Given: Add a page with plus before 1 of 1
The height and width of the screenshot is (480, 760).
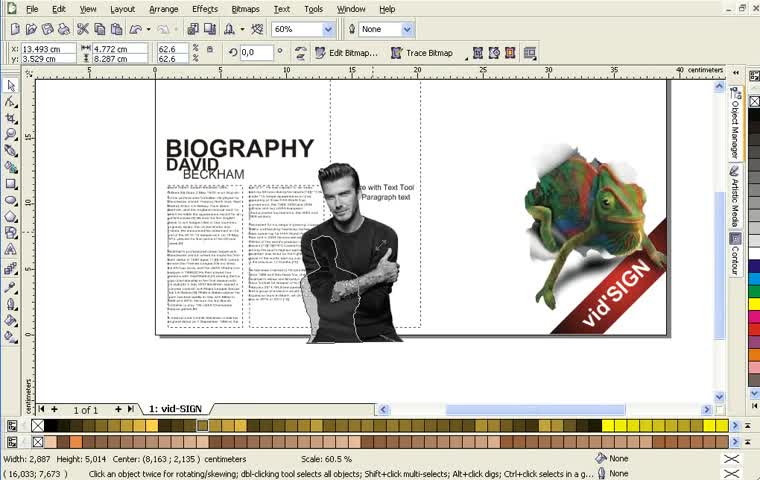Looking at the screenshot, I should [54, 409].
